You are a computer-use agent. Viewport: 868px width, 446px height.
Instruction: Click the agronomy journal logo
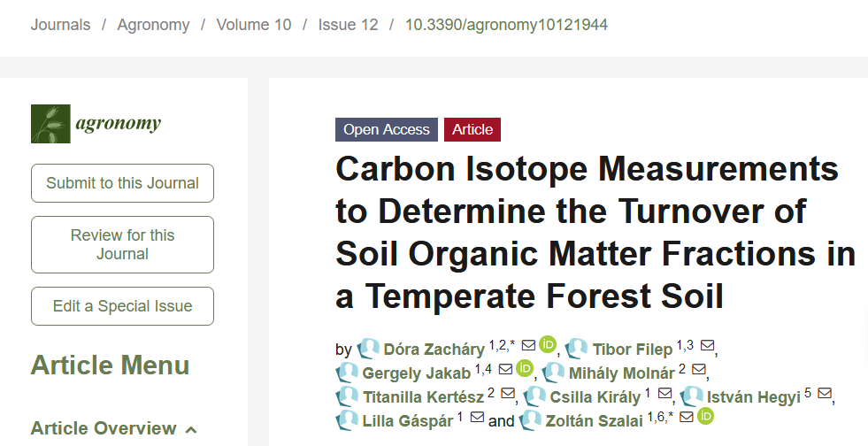tap(96, 123)
